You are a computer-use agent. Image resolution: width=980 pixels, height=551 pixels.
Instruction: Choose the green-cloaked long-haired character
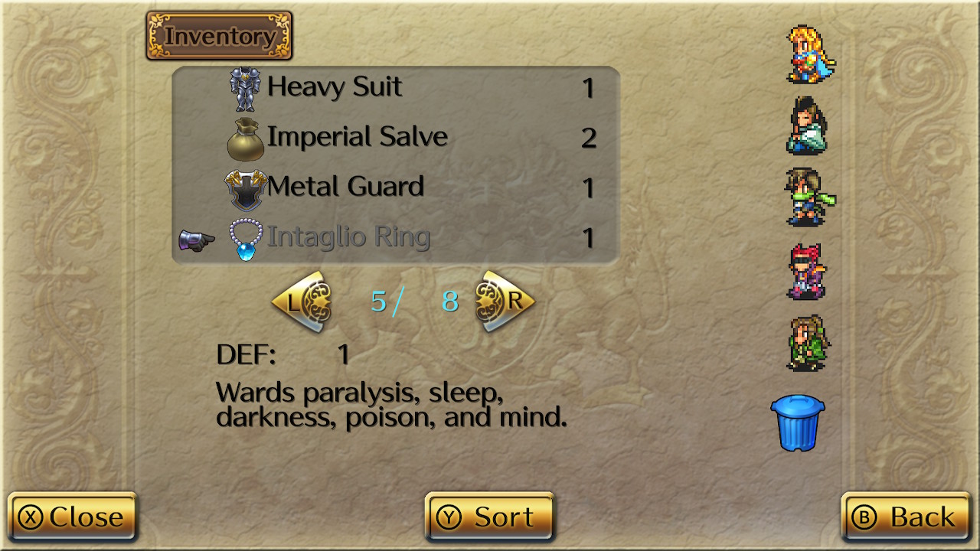coord(807,343)
